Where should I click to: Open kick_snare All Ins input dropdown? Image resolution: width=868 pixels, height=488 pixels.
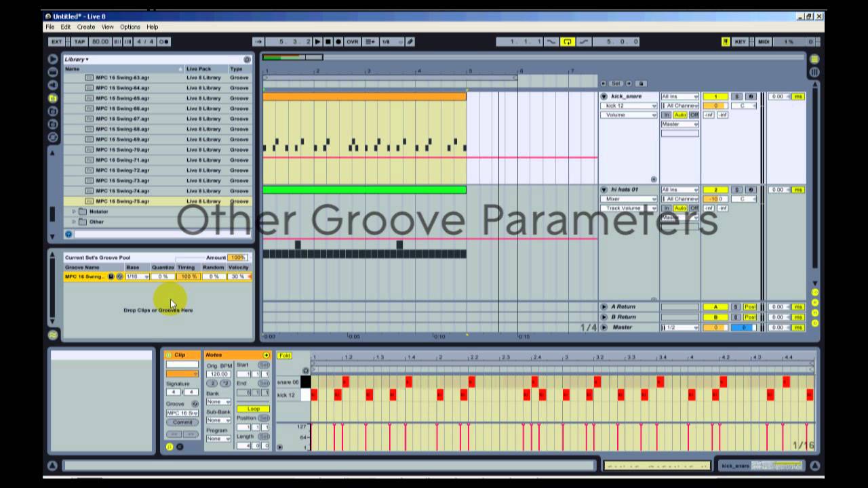[x=679, y=97]
